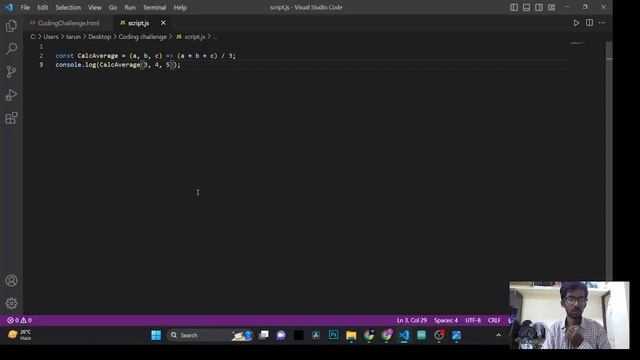Screen dimensions: 640x360
Task: Open the weather widget showing Haze
Action: 20,335
